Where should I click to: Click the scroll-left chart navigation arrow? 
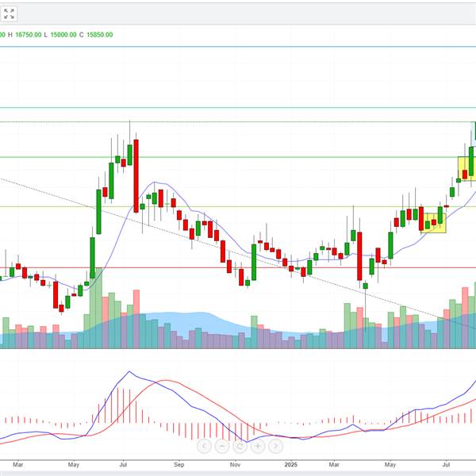(x=204, y=446)
